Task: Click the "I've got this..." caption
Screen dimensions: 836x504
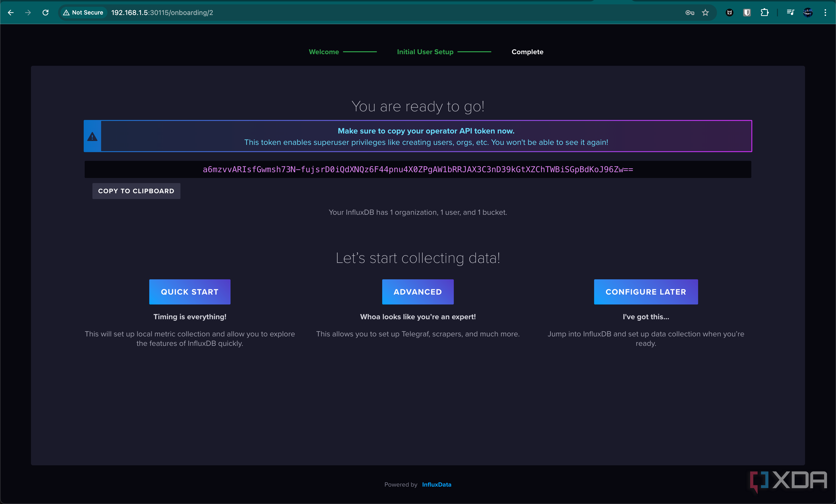Action: point(646,317)
